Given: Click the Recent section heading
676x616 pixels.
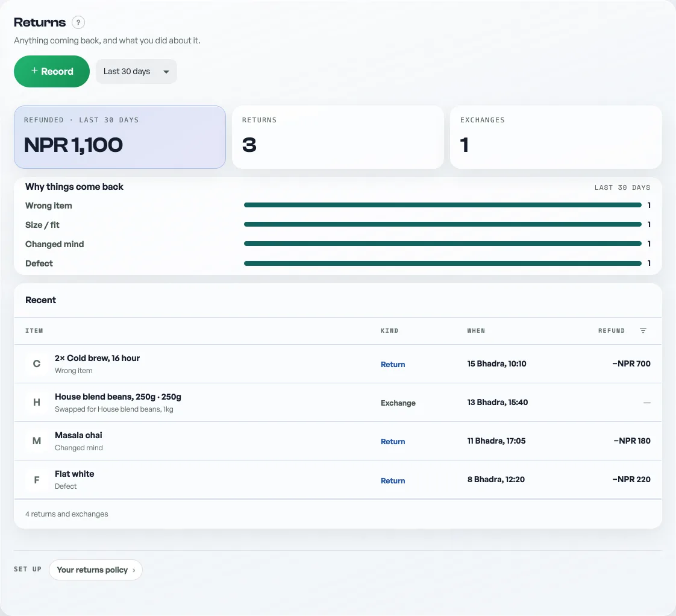Looking at the screenshot, I should [40, 300].
